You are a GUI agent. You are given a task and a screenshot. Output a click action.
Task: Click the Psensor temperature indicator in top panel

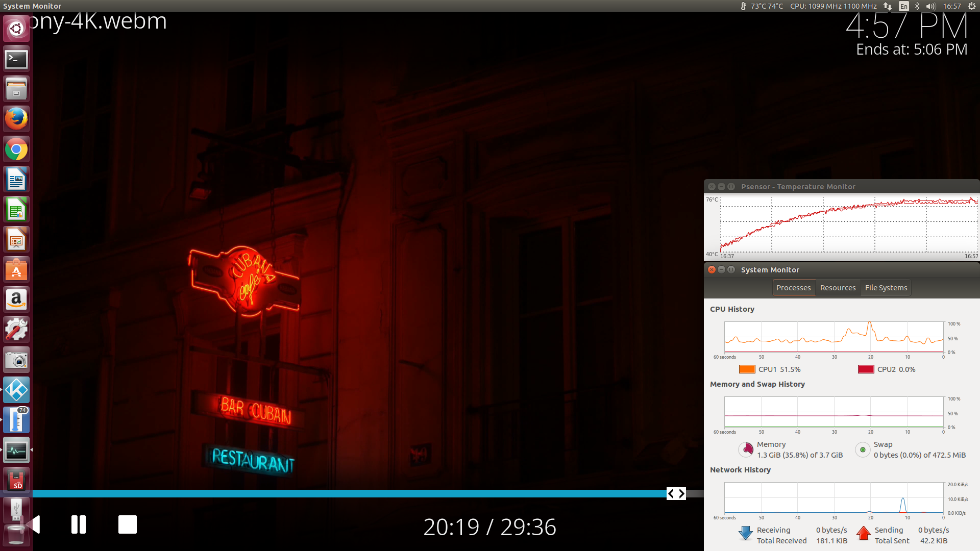(761, 6)
